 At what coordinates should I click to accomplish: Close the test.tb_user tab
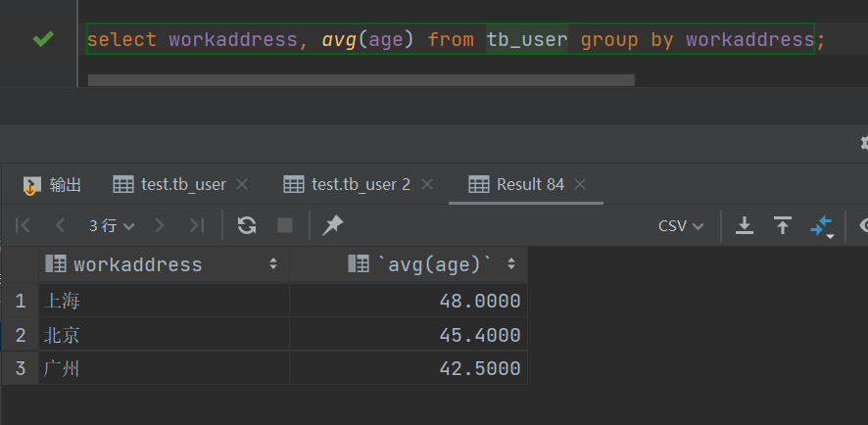(243, 184)
